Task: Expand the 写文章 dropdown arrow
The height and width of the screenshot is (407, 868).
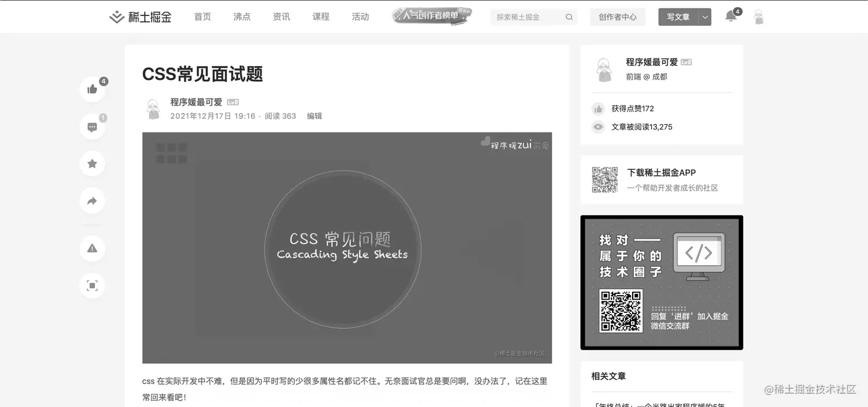Action: click(704, 17)
